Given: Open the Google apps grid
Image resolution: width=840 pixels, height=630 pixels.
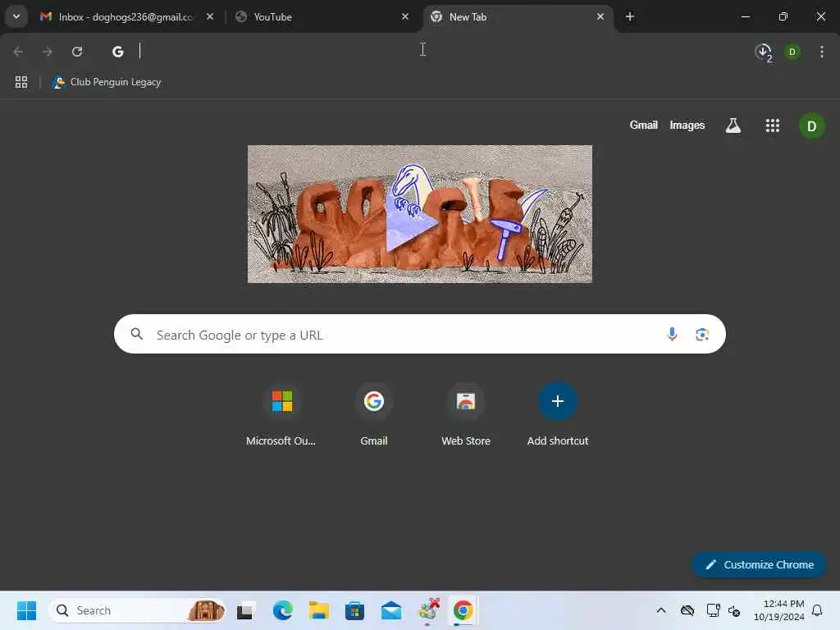Looking at the screenshot, I should click(x=773, y=126).
